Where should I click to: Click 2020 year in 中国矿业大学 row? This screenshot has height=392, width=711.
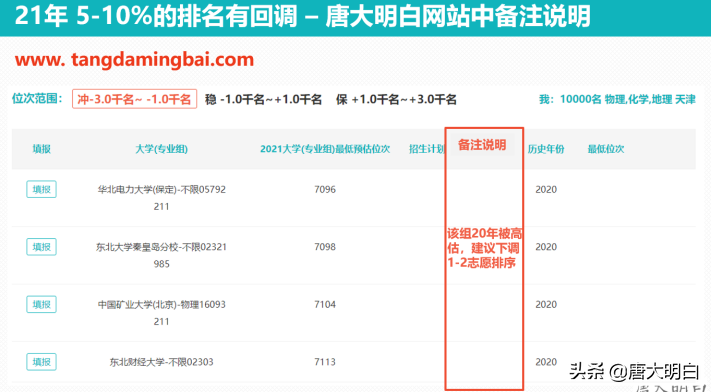point(546,304)
